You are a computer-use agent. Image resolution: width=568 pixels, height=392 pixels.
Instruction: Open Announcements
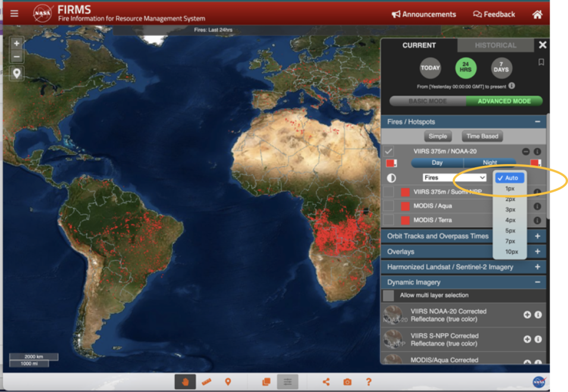424,14
